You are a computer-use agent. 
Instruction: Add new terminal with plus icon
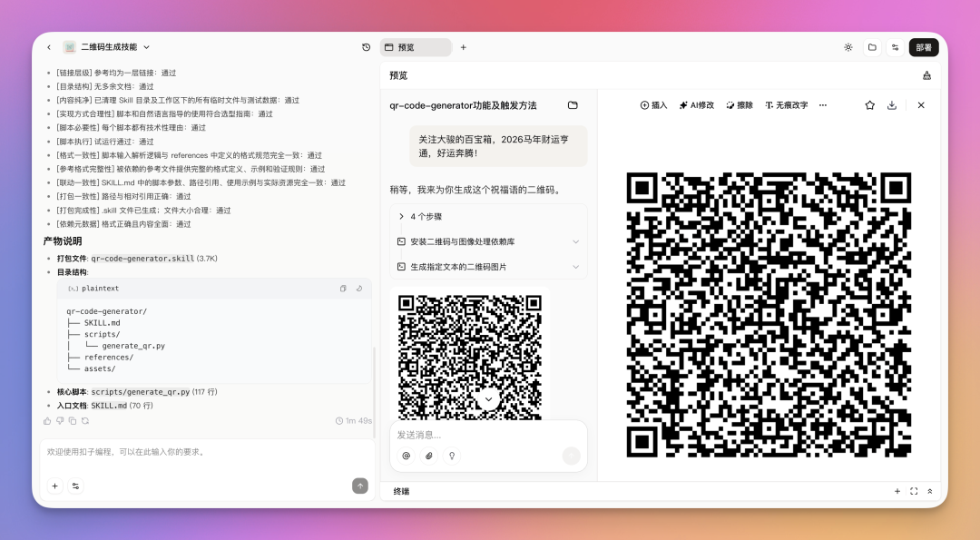click(897, 491)
